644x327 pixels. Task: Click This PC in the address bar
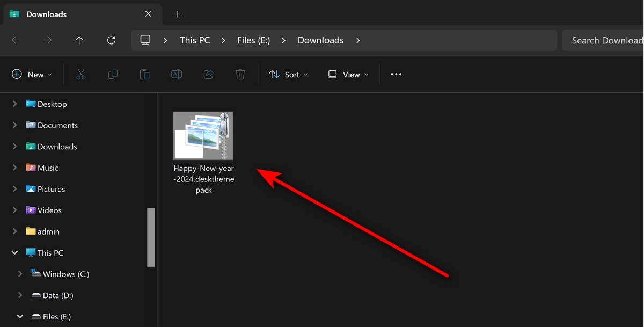click(x=195, y=40)
